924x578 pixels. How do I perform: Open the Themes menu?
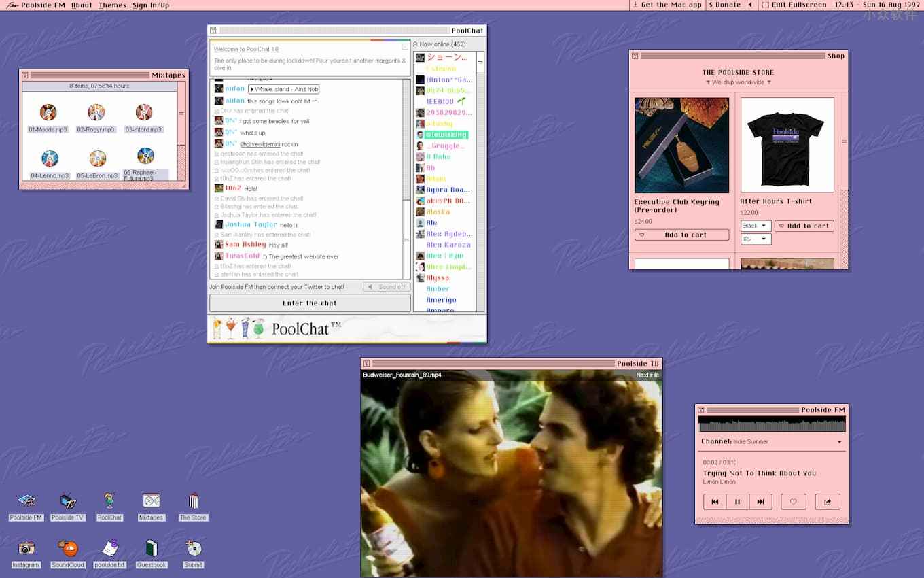[x=112, y=5]
